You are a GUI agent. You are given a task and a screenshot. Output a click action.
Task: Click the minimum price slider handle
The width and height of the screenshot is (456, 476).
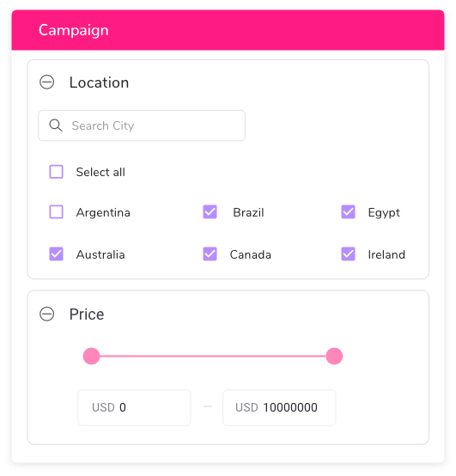(x=91, y=356)
